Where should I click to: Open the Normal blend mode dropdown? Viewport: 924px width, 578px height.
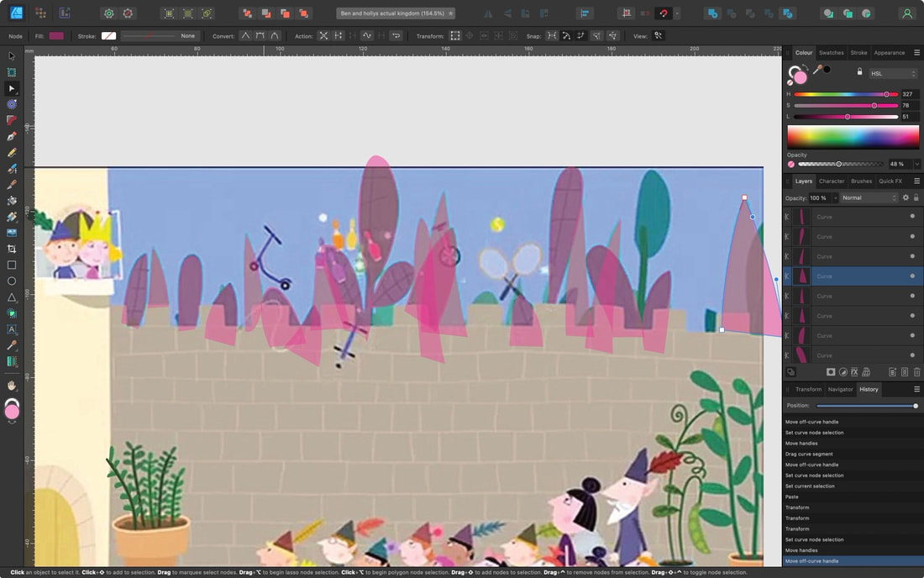(x=869, y=198)
